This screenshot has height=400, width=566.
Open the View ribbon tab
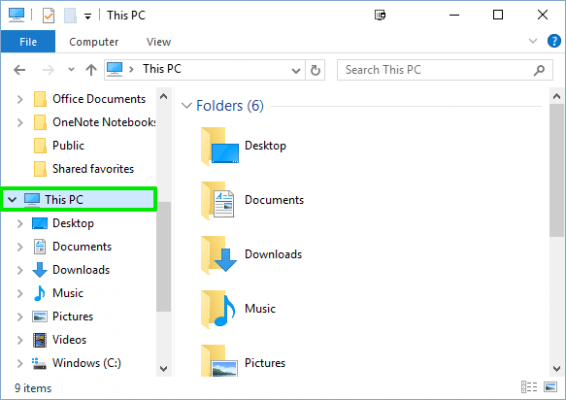point(158,42)
